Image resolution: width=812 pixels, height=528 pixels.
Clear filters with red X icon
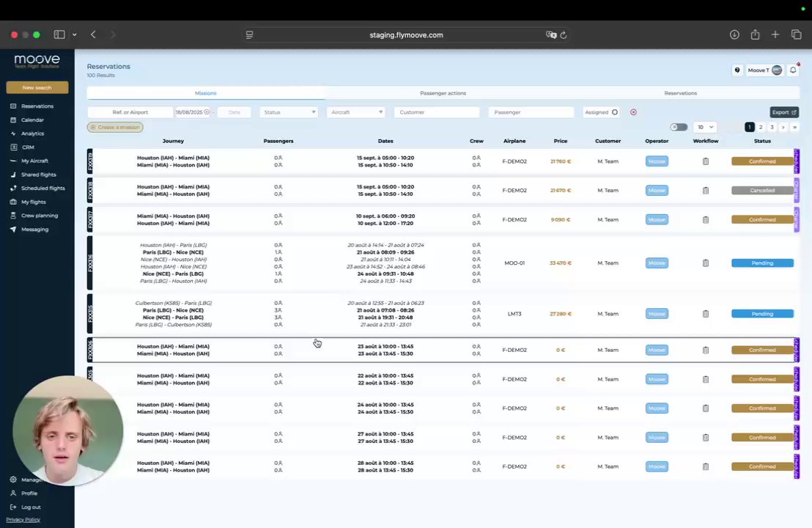point(633,112)
